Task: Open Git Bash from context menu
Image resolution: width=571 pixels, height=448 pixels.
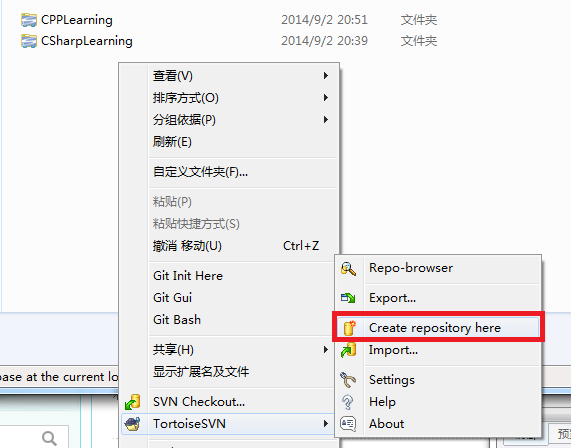Action: point(177,320)
